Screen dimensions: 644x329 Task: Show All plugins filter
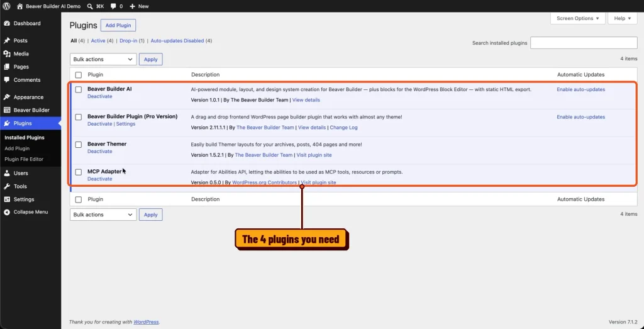click(74, 41)
